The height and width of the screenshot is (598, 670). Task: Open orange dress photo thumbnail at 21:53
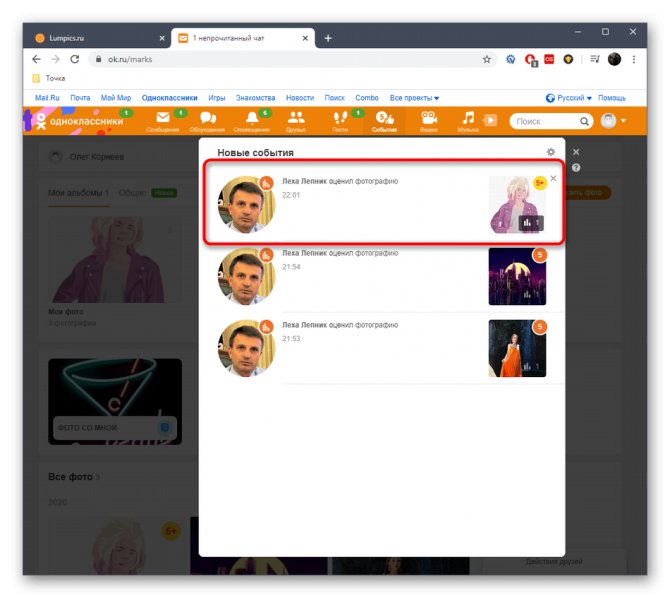(517, 348)
